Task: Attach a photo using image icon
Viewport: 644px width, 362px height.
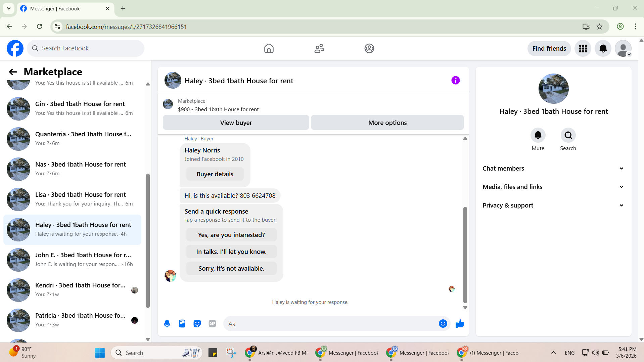Action: click(182, 324)
